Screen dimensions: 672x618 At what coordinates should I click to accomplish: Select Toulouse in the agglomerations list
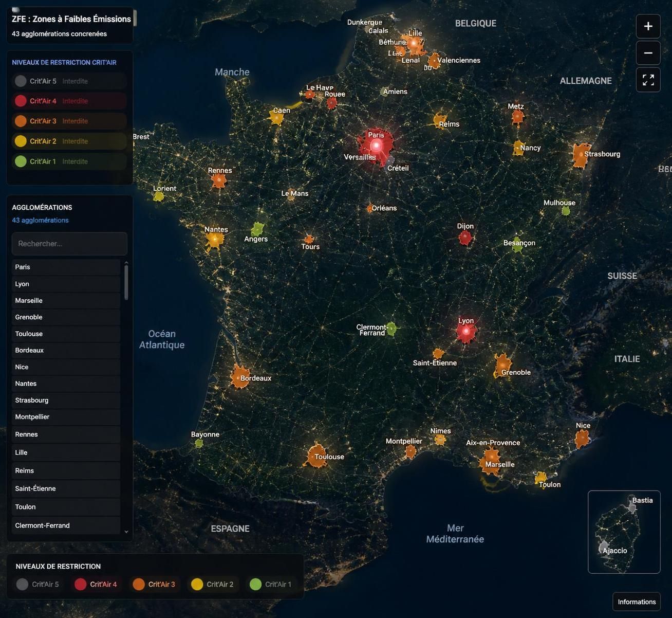tap(66, 334)
